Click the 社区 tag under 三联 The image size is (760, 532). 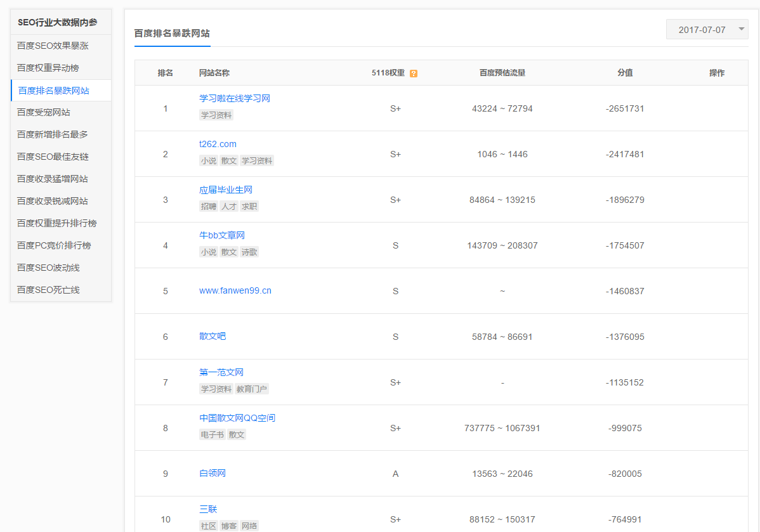point(209,526)
